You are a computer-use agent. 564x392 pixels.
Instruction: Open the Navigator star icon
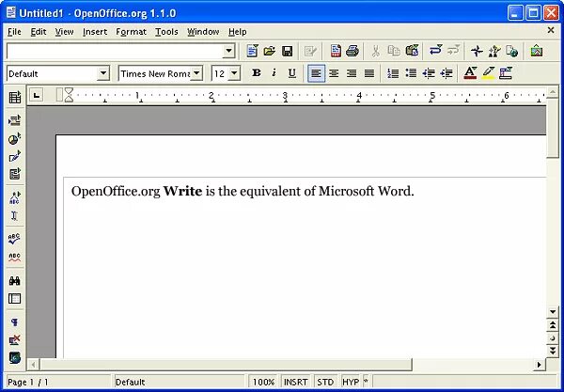477,51
